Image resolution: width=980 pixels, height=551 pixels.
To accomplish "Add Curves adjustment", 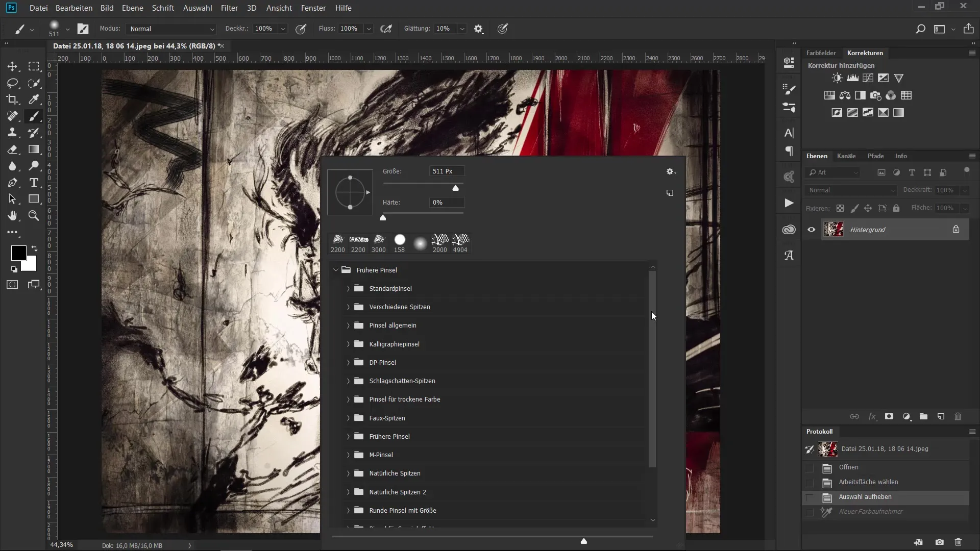I will [868, 78].
